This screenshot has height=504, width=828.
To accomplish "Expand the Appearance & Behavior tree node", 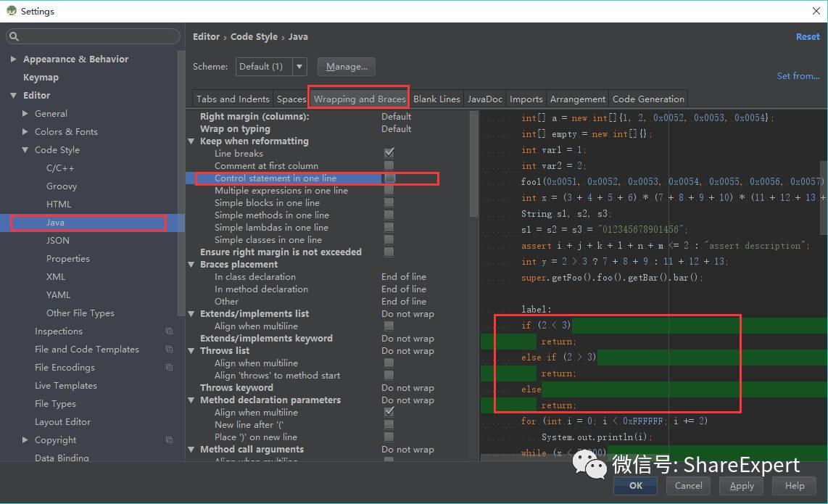I will [13, 59].
